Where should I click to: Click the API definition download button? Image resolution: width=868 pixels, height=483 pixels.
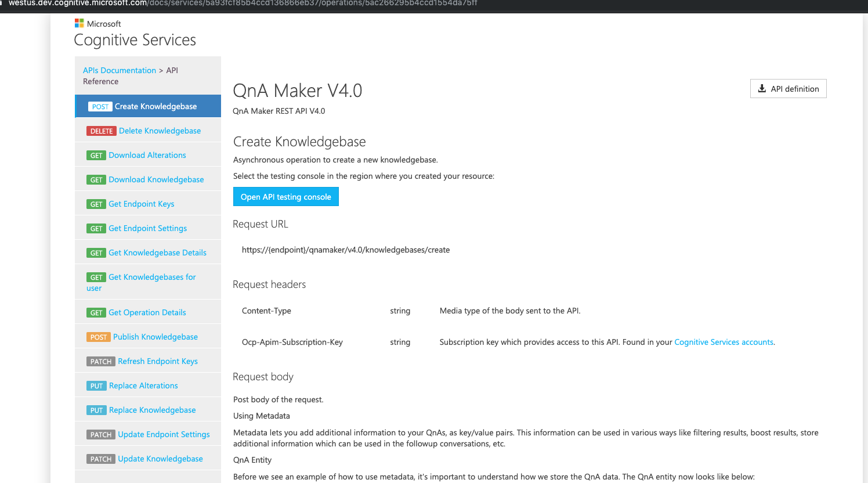pos(788,89)
